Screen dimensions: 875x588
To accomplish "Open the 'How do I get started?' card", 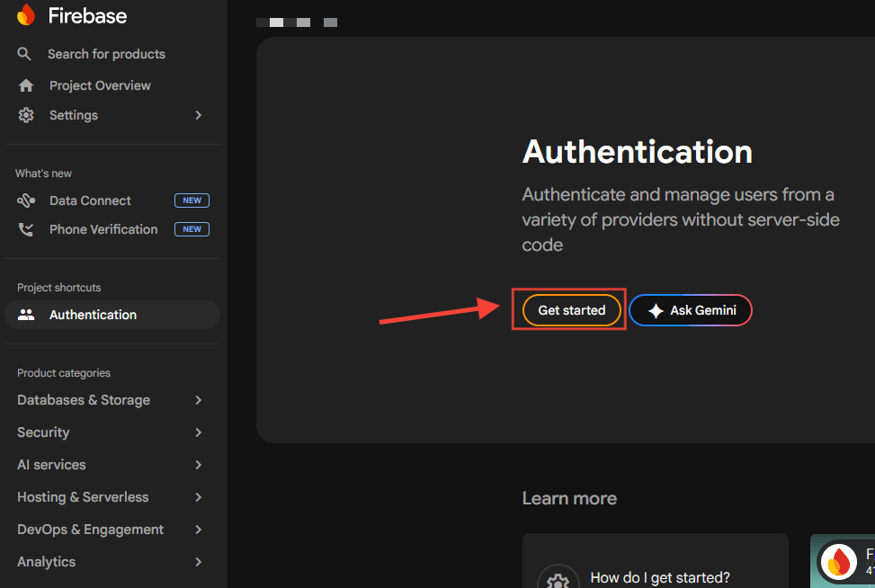I will tap(656, 561).
